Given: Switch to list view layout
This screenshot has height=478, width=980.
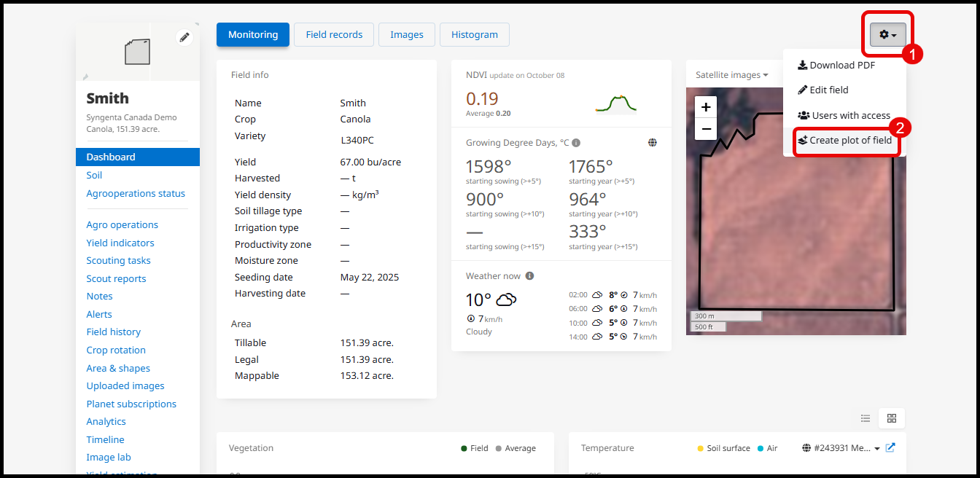Looking at the screenshot, I should [866, 418].
